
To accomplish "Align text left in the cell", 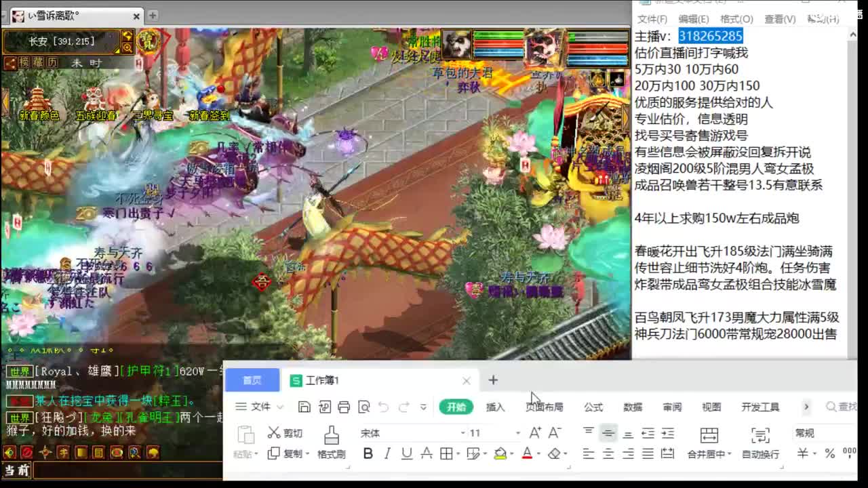I will (589, 453).
